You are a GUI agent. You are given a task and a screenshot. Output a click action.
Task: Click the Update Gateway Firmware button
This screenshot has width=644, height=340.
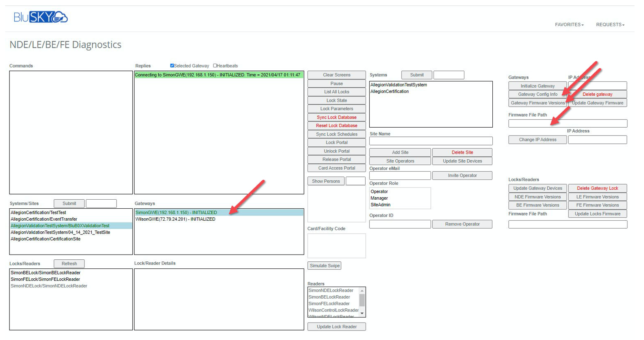click(x=597, y=103)
